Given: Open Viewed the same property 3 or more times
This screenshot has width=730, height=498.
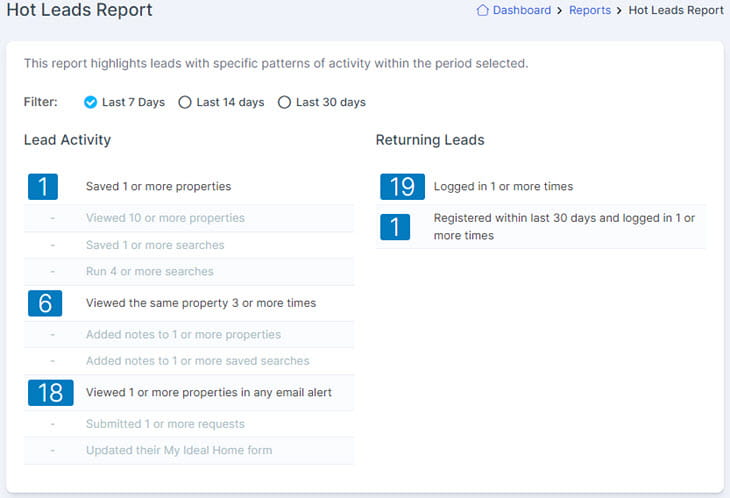Looking at the screenshot, I should (x=189, y=303).
